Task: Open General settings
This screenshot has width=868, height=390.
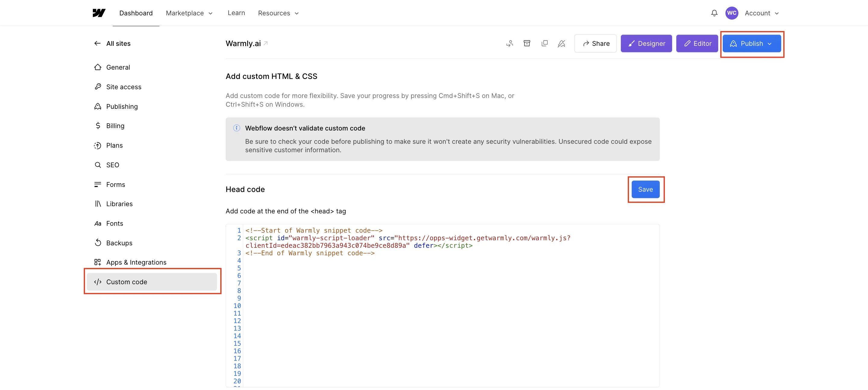Action: (x=152, y=67)
